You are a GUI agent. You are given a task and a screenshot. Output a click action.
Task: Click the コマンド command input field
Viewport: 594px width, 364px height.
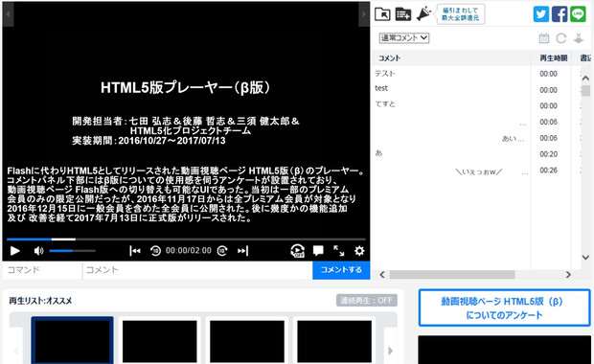[42, 270]
